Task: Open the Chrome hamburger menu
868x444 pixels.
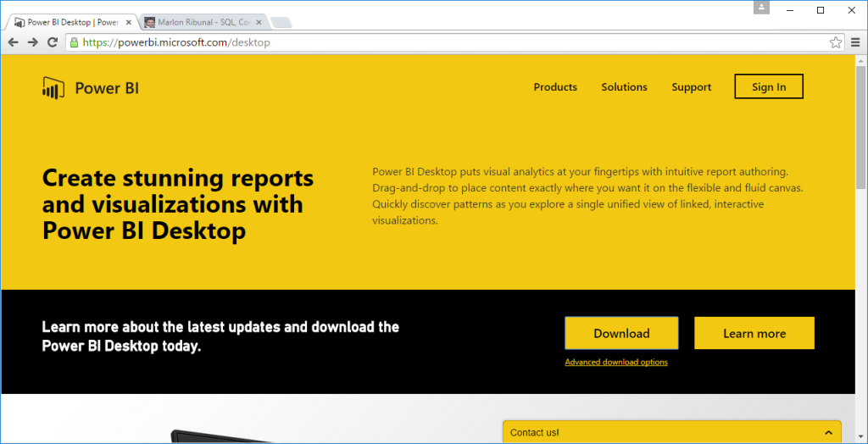Action: [x=855, y=42]
